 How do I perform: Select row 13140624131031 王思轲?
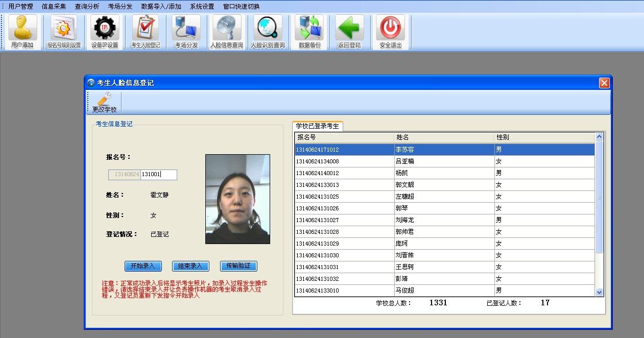click(445, 267)
